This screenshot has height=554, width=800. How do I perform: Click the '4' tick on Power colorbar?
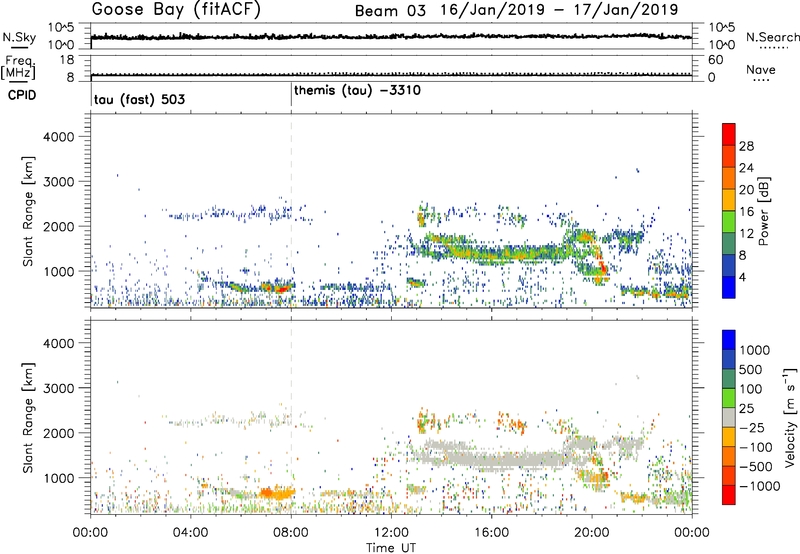click(x=742, y=278)
